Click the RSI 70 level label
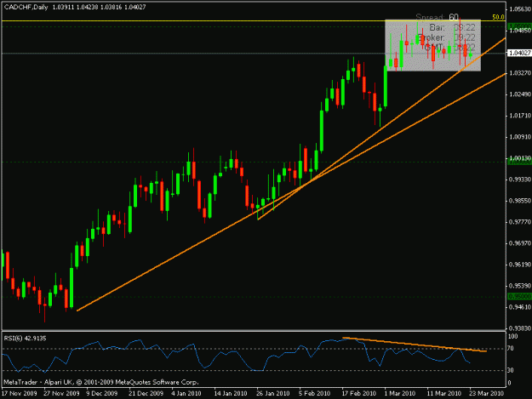The image size is (532, 399). point(510,349)
